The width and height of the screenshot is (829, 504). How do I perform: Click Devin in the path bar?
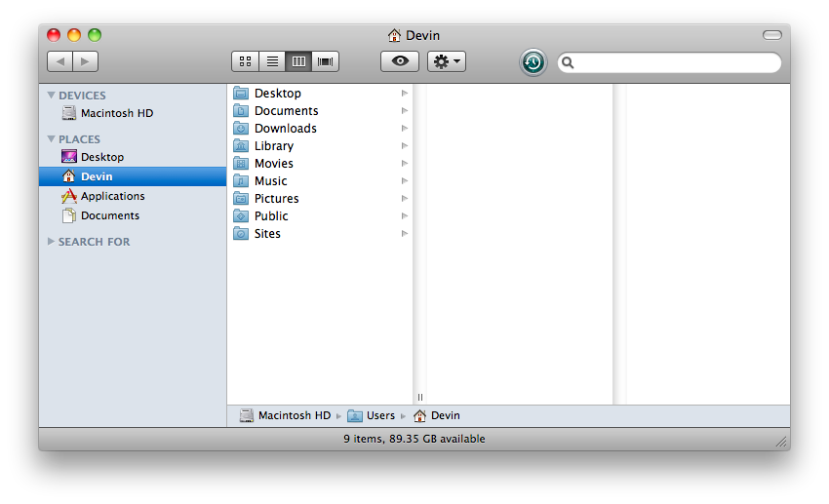(436, 415)
